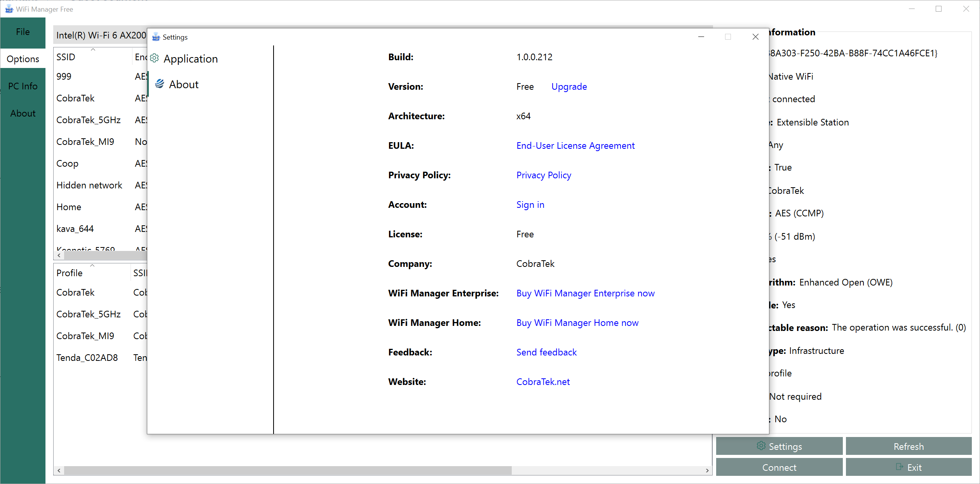Click the exit door icon on Exit button
The width and height of the screenshot is (980, 484).
click(x=899, y=467)
